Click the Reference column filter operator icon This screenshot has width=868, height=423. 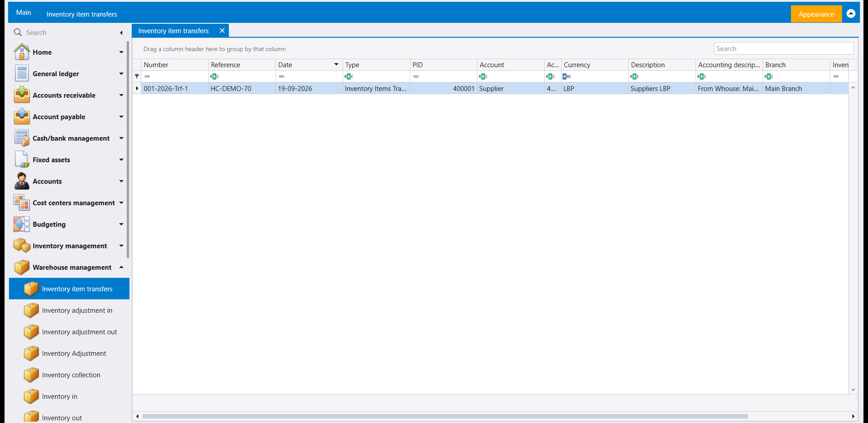[x=215, y=77]
